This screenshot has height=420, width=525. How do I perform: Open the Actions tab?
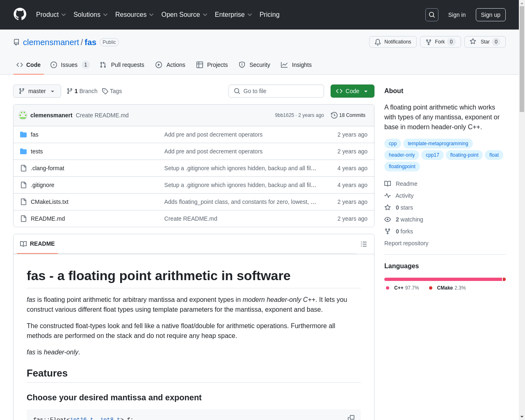point(170,65)
